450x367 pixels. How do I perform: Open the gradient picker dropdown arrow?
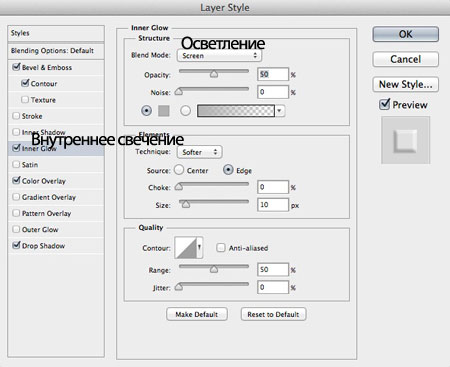pos(280,111)
